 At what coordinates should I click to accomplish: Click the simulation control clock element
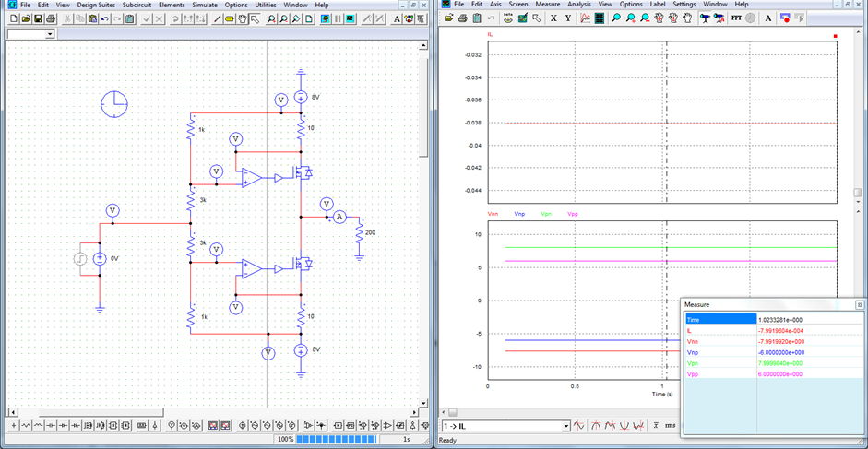114,104
